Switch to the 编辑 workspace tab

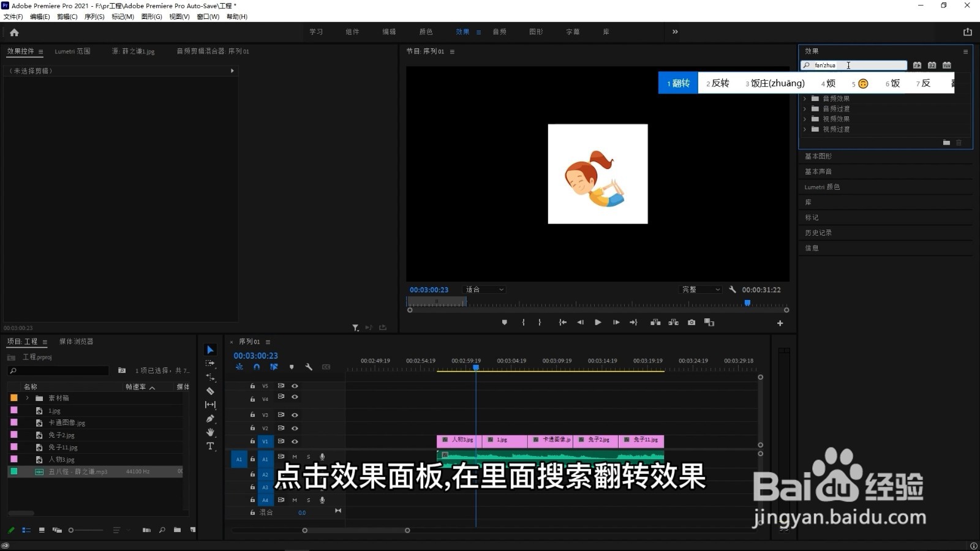click(x=389, y=32)
